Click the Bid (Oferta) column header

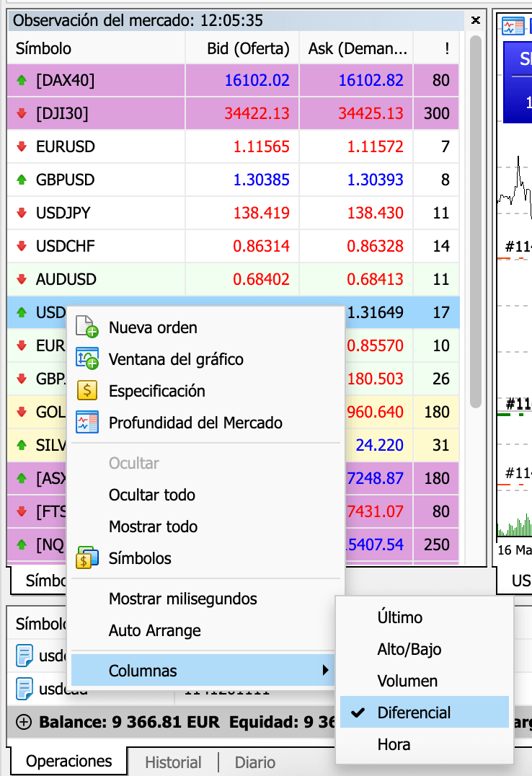coord(242,48)
